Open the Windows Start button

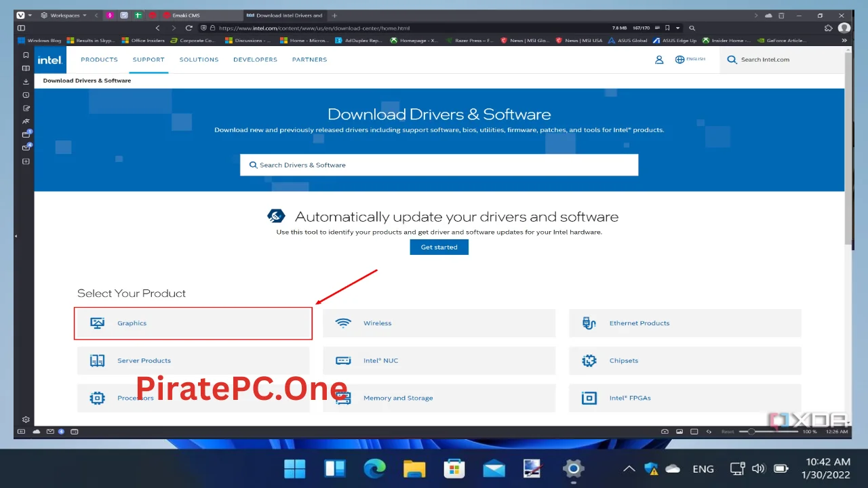click(295, 468)
